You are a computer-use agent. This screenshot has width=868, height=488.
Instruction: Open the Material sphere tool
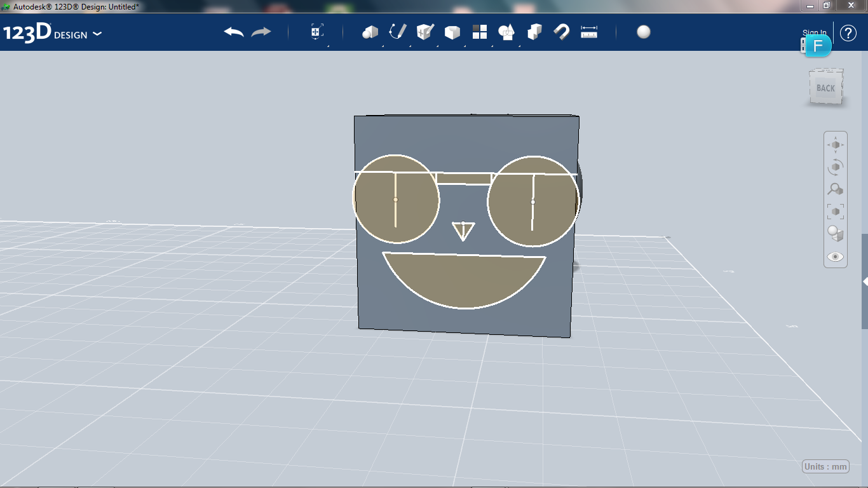coord(644,32)
